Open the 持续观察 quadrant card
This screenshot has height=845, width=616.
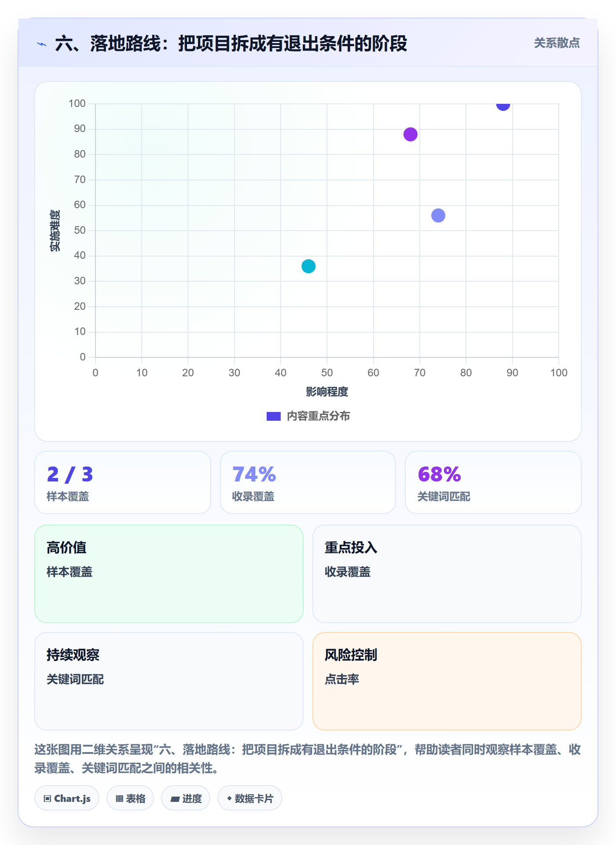pyautogui.click(x=169, y=681)
